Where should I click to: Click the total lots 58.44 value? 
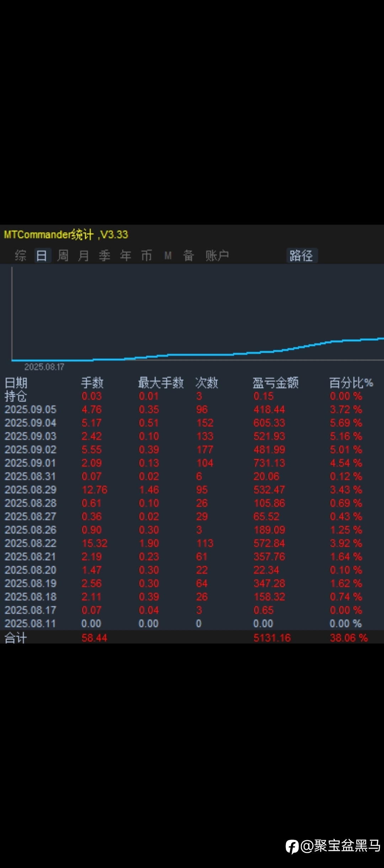(94, 638)
